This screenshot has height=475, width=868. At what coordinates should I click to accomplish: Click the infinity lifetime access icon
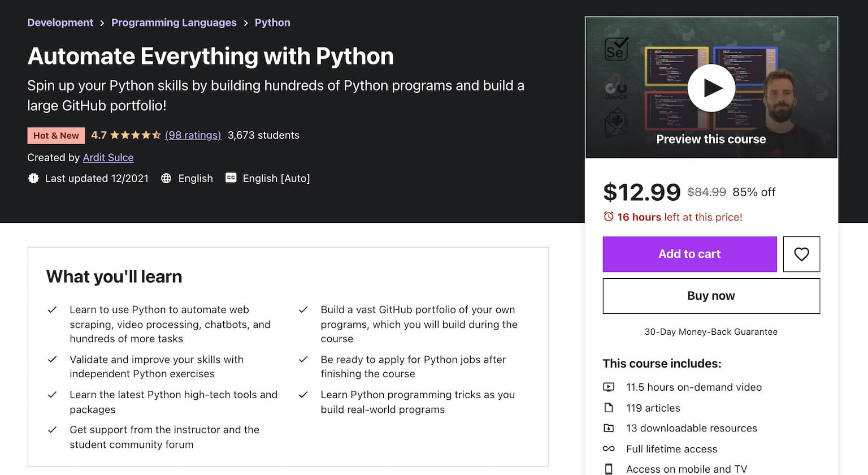point(609,448)
